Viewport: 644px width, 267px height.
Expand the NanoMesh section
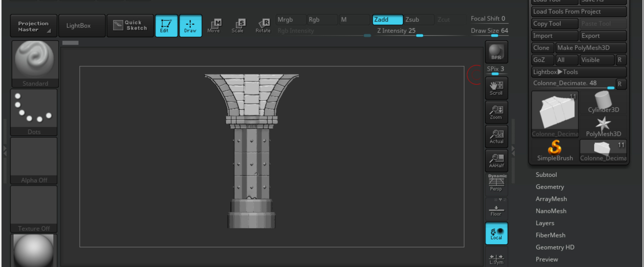pos(551,211)
